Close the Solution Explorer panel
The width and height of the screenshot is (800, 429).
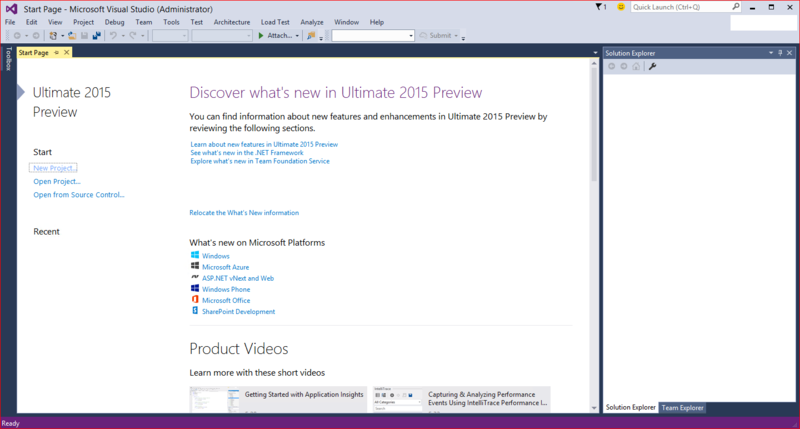789,53
